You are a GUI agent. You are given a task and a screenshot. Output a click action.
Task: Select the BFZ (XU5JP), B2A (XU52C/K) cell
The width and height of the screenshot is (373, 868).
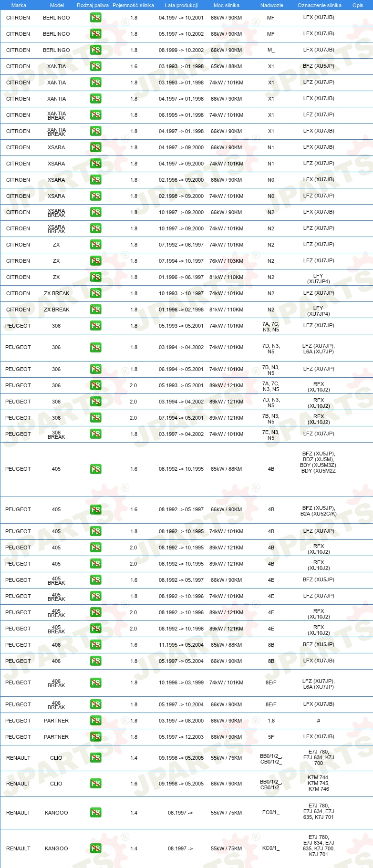click(x=319, y=511)
